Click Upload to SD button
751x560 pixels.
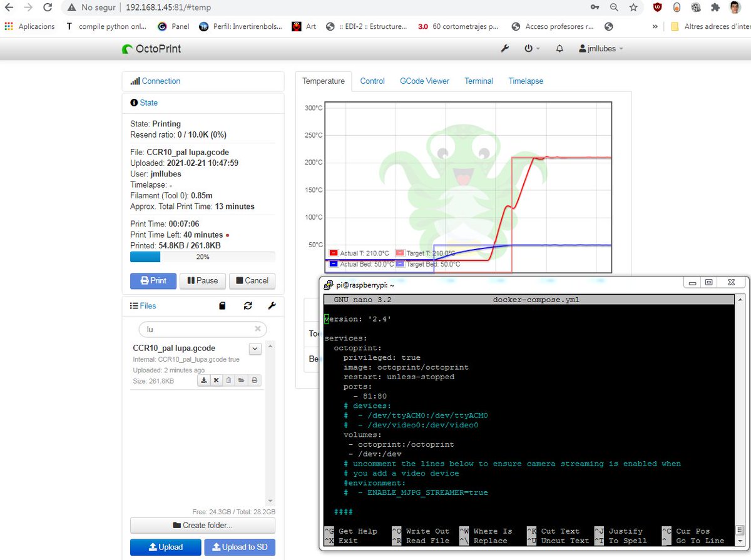click(x=240, y=547)
